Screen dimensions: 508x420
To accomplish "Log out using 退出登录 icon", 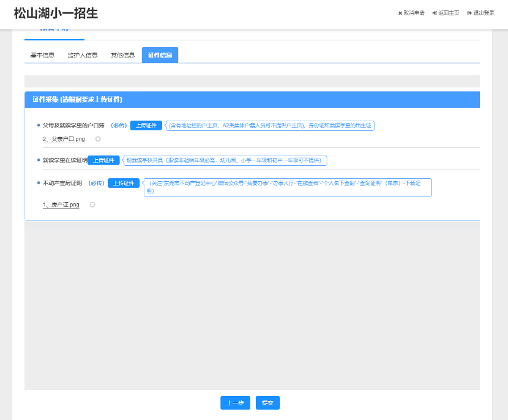I will click(x=469, y=13).
